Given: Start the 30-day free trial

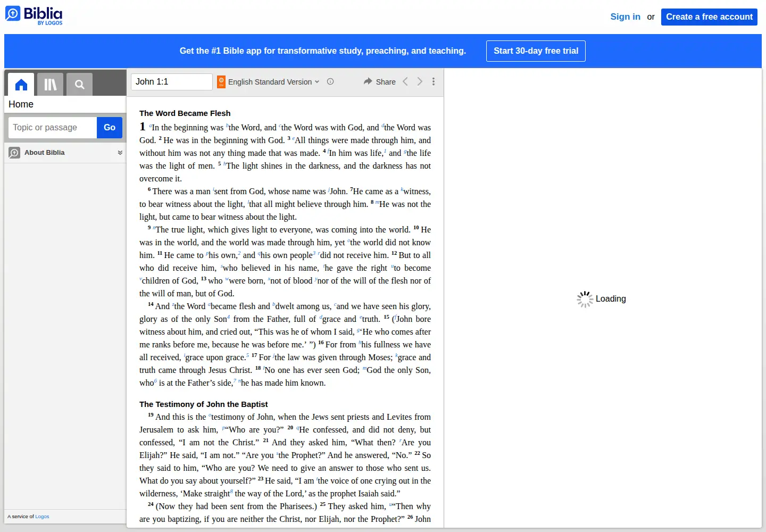Looking at the screenshot, I should (536, 51).
